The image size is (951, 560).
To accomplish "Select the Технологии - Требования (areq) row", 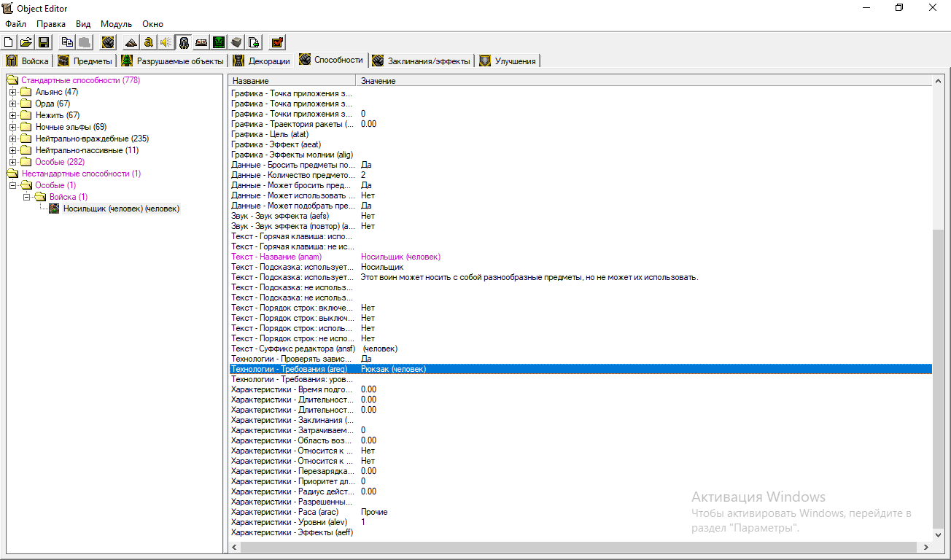I will [580, 369].
